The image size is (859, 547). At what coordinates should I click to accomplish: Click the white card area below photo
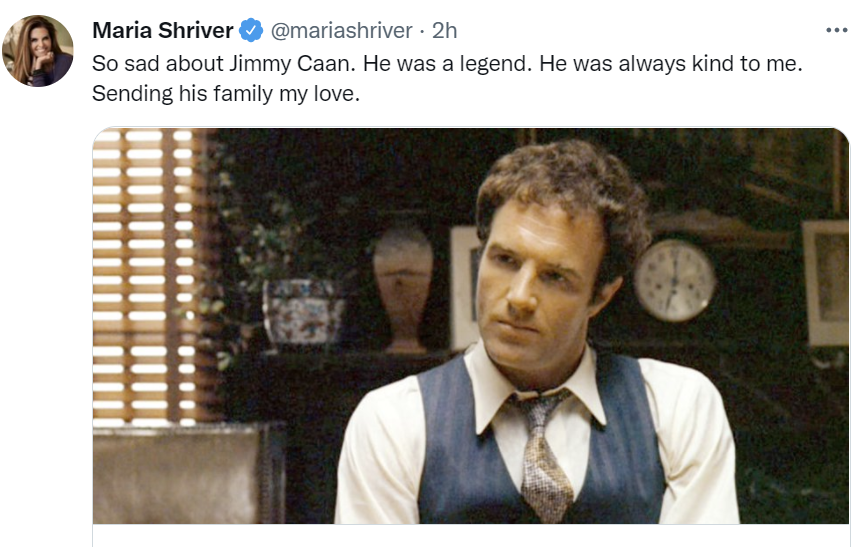click(471, 535)
